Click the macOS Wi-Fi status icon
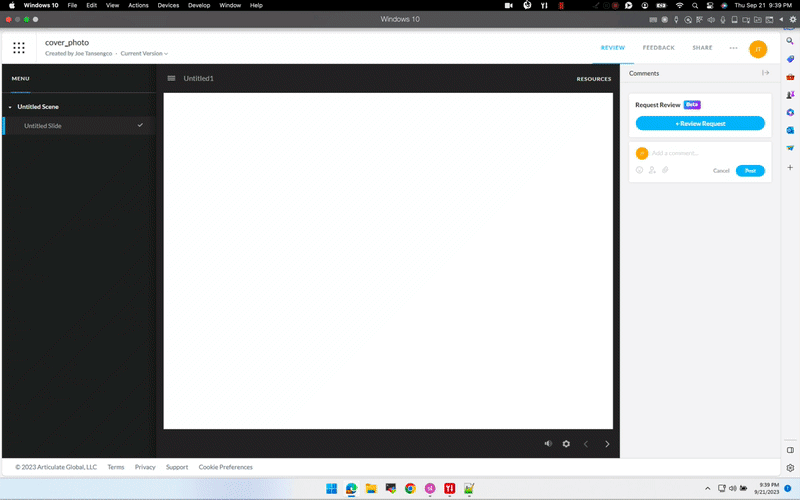 point(679,5)
